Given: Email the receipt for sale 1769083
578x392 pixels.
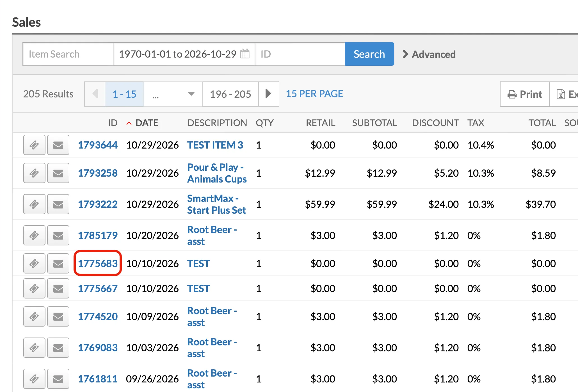Looking at the screenshot, I should pyautogui.click(x=58, y=348).
